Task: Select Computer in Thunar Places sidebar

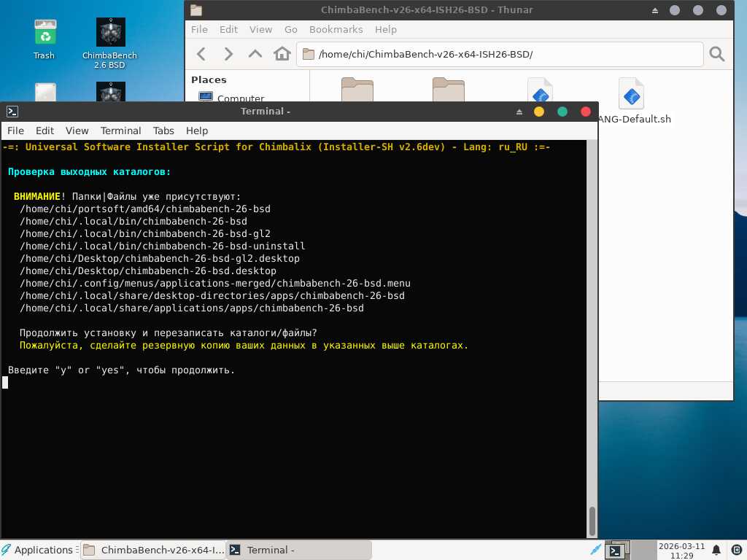Action: click(x=231, y=97)
